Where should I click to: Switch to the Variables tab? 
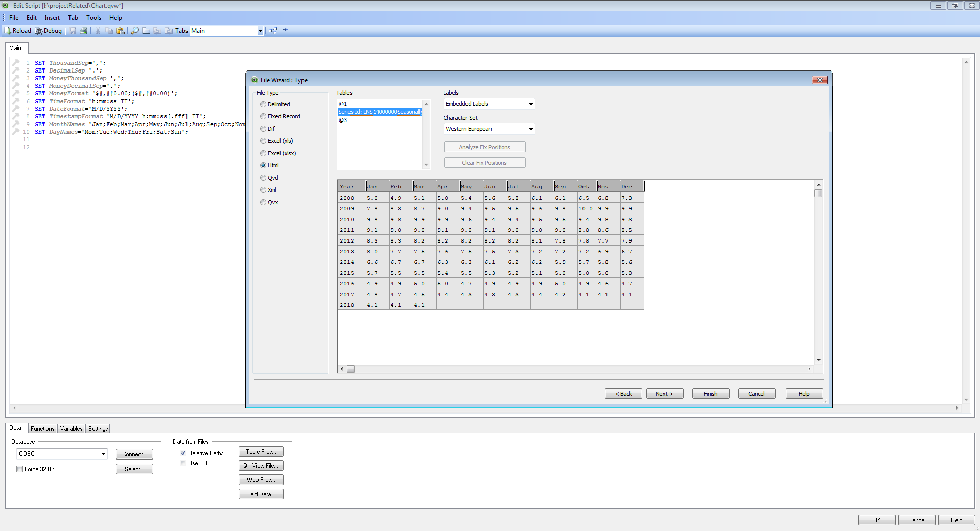(71, 429)
